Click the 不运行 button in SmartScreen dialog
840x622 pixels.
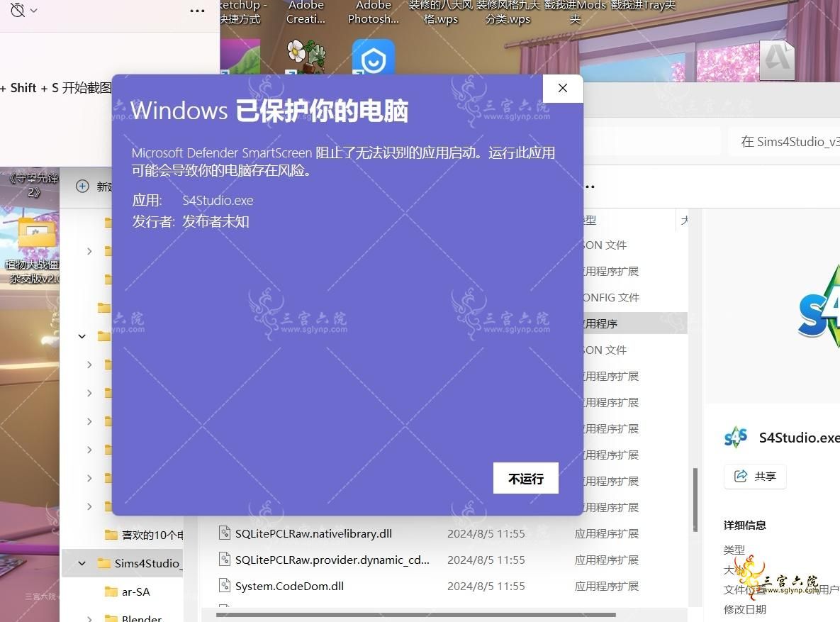(525, 478)
